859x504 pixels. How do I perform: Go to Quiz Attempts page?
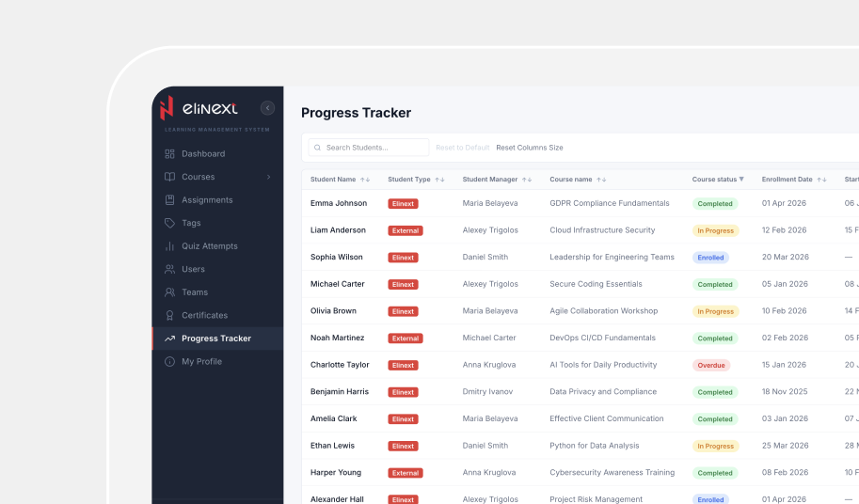[217, 246]
